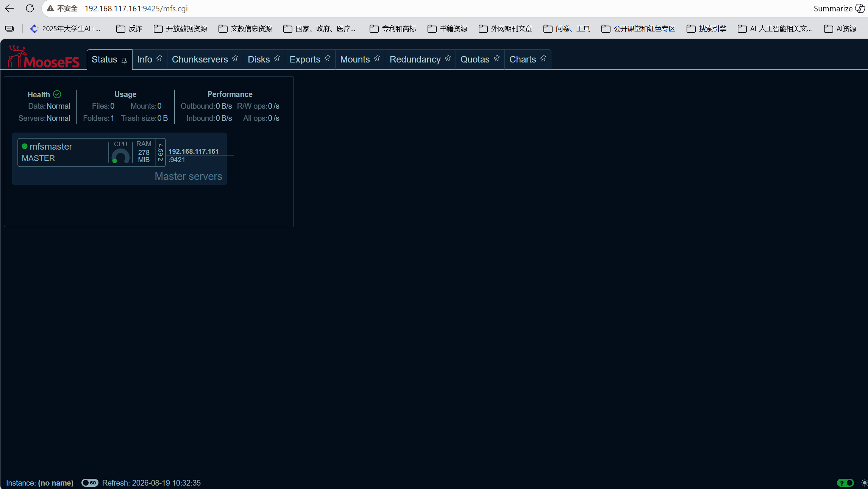This screenshot has height=489, width=868.
Task: Click the CPU gauge of mfsmaster
Action: (x=120, y=156)
